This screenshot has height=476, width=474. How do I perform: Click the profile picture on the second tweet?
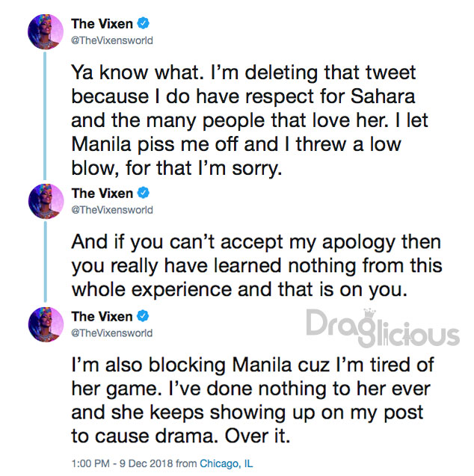[x=45, y=201]
